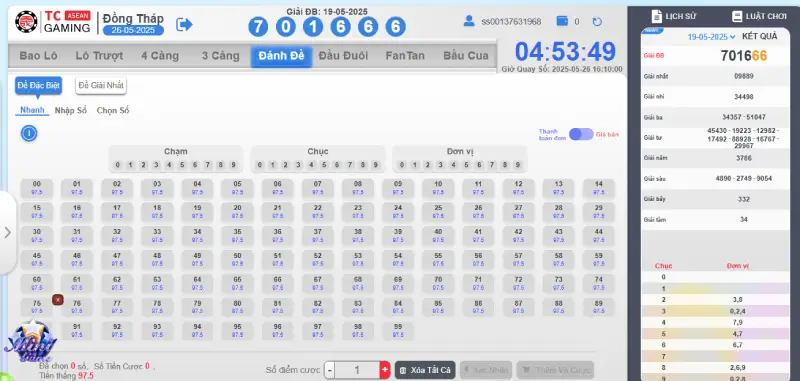Pick number 00 tile
Image resolution: width=800 pixels, height=381 pixels.
pyautogui.click(x=37, y=188)
